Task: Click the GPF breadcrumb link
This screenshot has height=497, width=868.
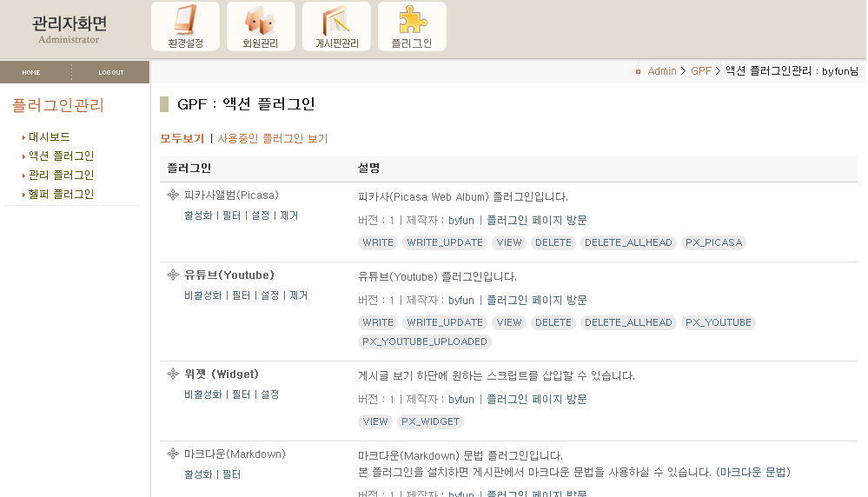Action: pyautogui.click(x=701, y=71)
